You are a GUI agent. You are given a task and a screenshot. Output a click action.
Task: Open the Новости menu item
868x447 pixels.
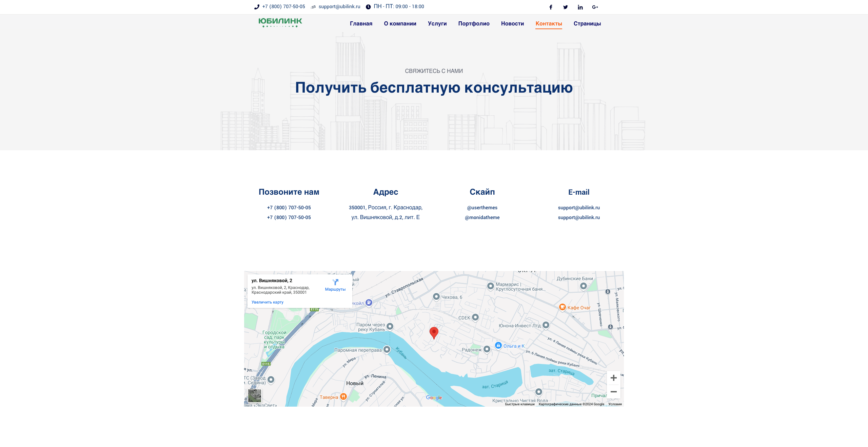pos(512,23)
